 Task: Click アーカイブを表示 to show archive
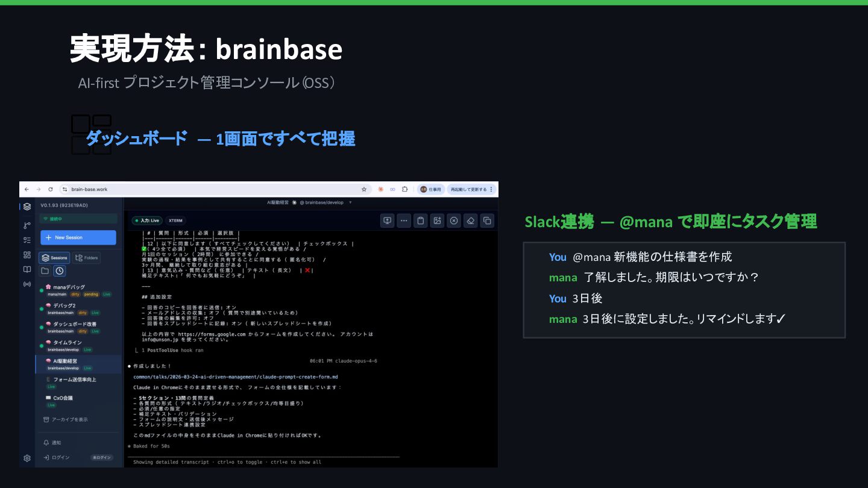pyautogui.click(x=66, y=419)
